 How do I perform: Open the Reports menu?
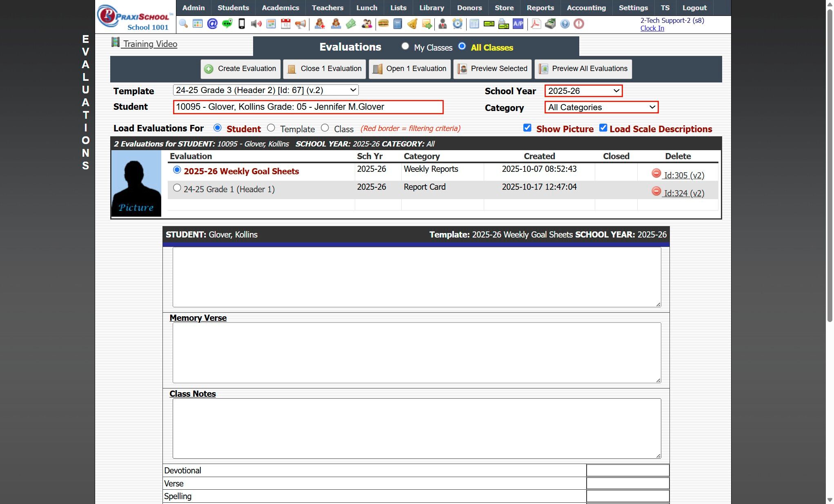540,8
